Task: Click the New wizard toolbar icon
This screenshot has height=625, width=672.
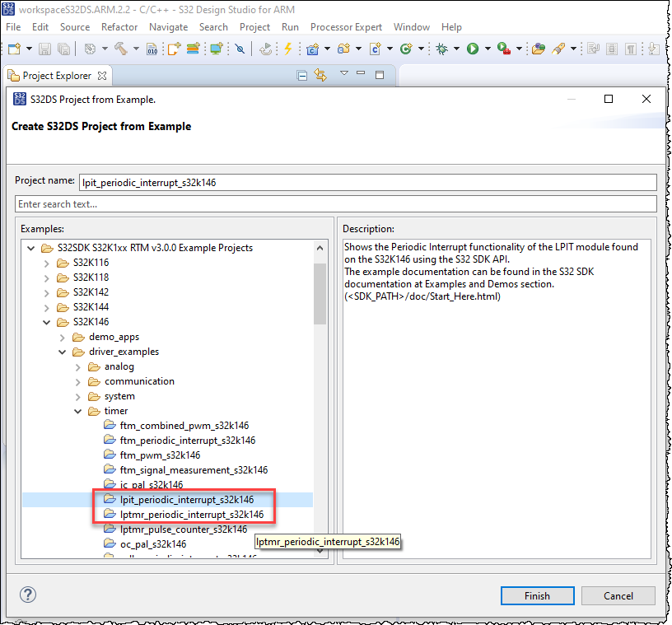Action: (x=14, y=49)
